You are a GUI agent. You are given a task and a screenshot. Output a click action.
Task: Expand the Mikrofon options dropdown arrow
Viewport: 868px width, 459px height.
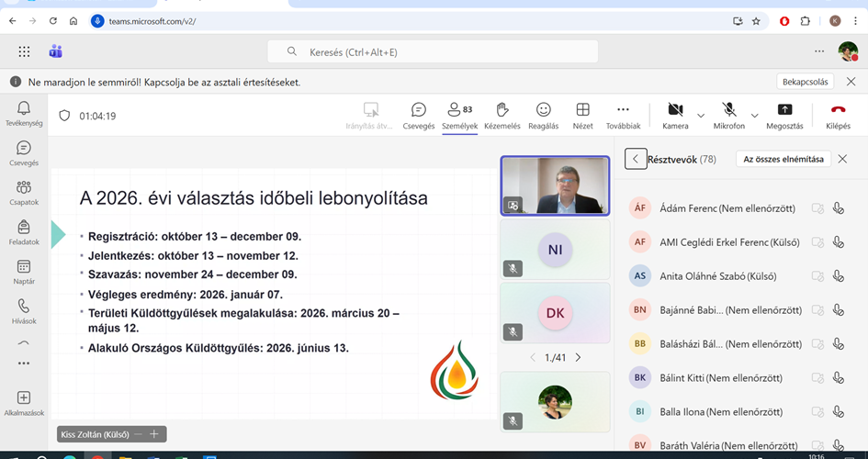755,116
